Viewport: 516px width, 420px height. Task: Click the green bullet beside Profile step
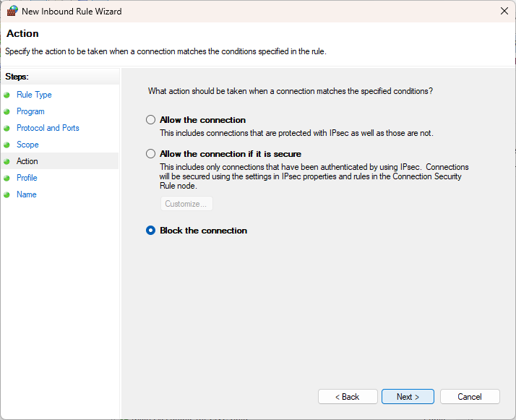coord(8,178)
